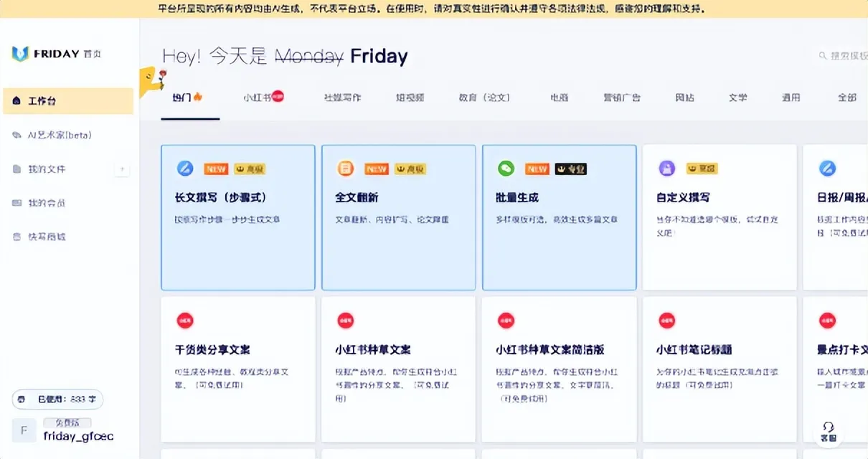The height and width of the screenshot is (459, 868).
Task: Click the red icon on 小红书种草文案 card
Action: [346, 321]
